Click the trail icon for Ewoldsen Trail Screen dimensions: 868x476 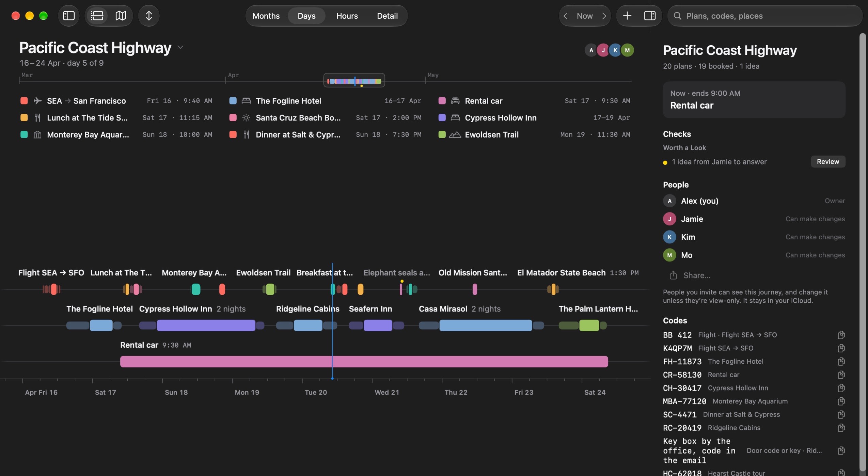[x=455, y=135]
